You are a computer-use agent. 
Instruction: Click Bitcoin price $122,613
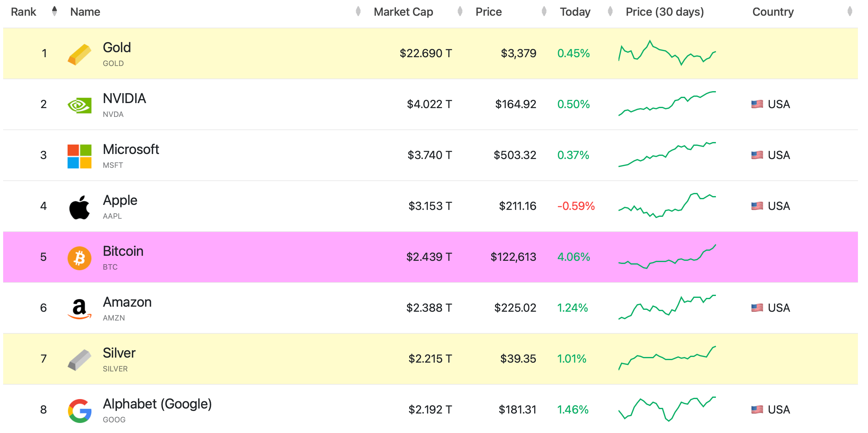click(x=513, y=257)
